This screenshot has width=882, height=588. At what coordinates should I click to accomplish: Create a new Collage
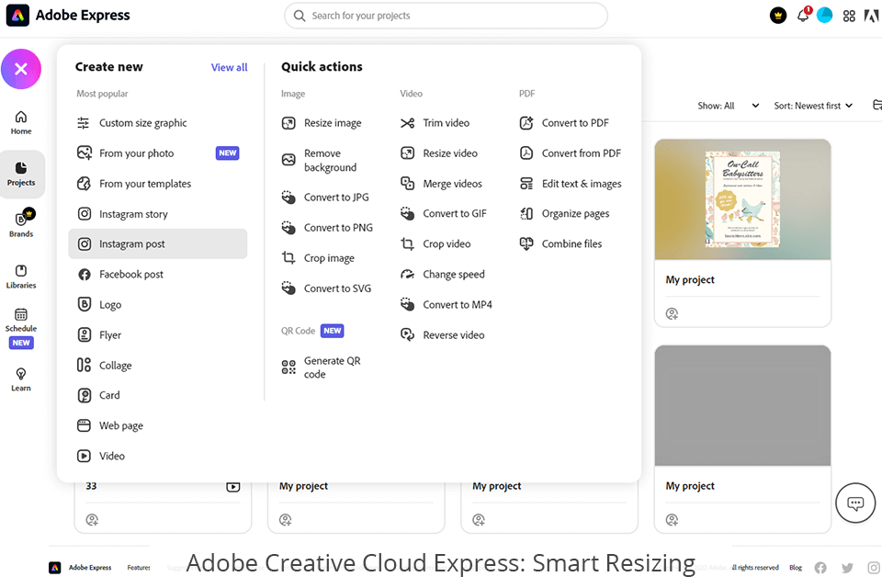click(157, 365)
